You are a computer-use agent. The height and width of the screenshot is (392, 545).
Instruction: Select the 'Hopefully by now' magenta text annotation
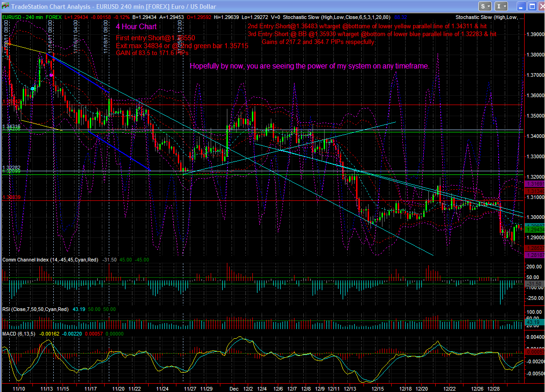(x=309, y=66)
